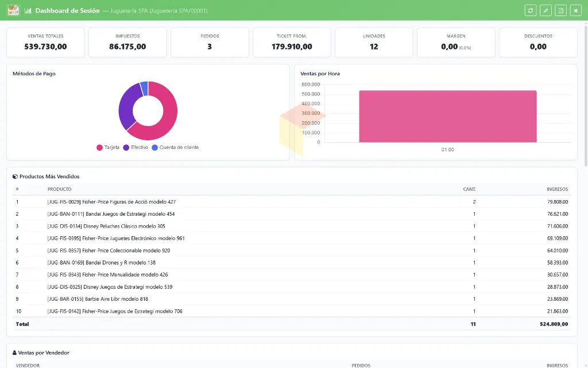The height and width of the screenshot is (368, 588).
Task: Select row Disney Juegos de Estrategi modelo 539
Action: click(x=292, y=287)
